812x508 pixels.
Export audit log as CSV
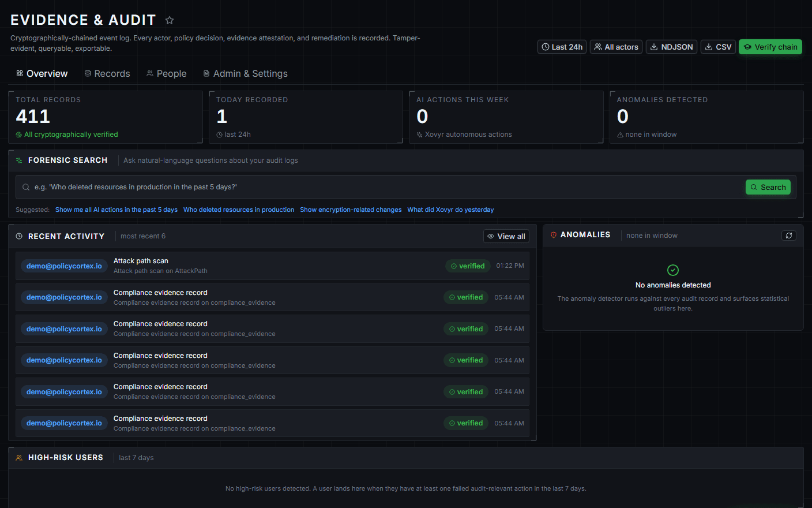tap(718, 47)
